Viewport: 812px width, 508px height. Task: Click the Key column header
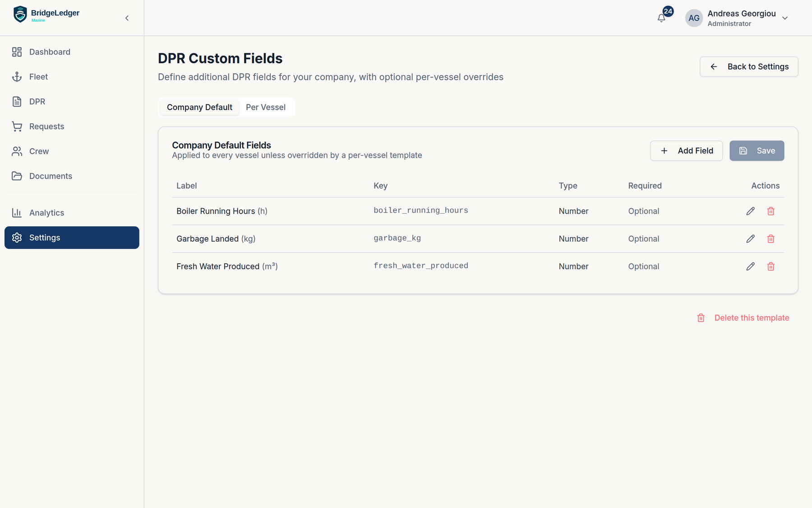tap(380, 186)
